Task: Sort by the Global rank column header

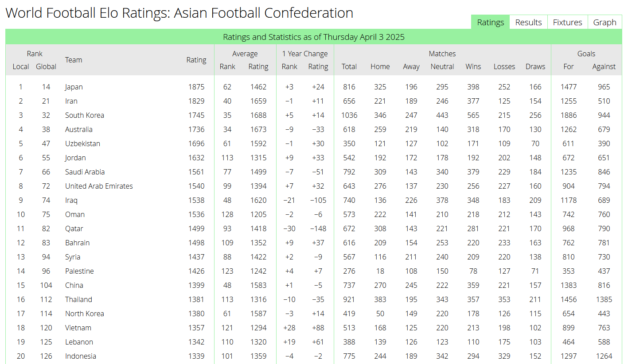Action: pyautogui.click(x=46, y=66)
